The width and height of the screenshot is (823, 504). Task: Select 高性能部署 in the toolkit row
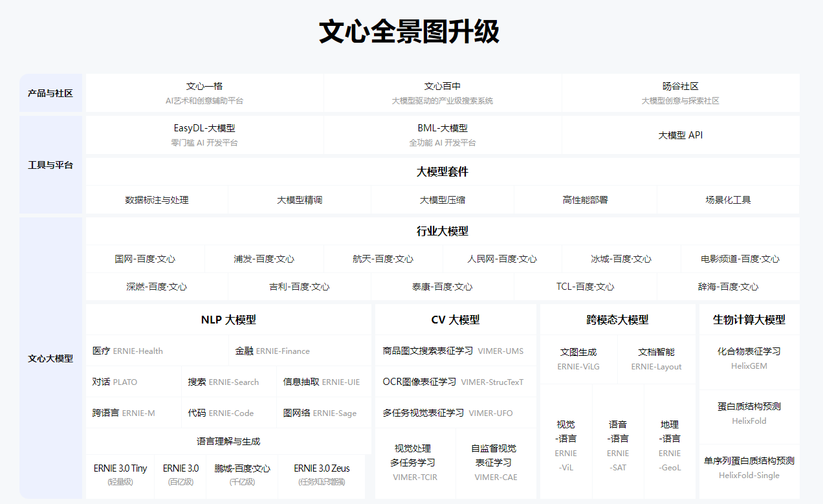pyautogui.click(x=586, y=200)
